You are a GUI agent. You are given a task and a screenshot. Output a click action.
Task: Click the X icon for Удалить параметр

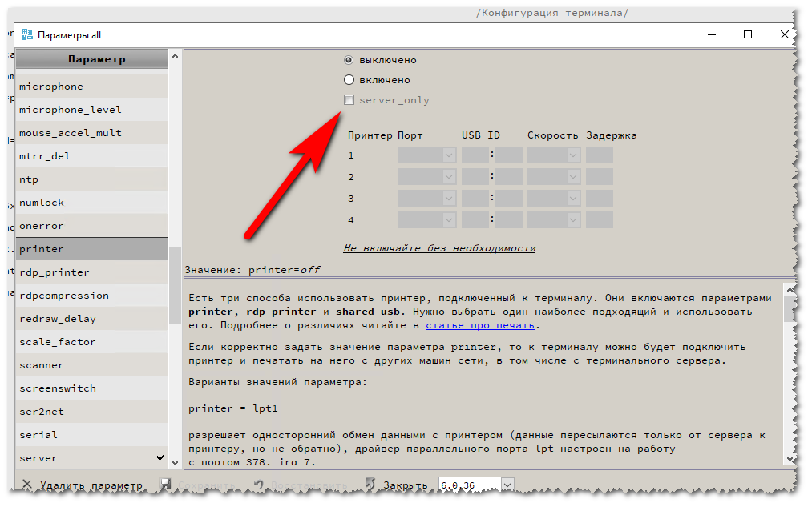(27, 485)
